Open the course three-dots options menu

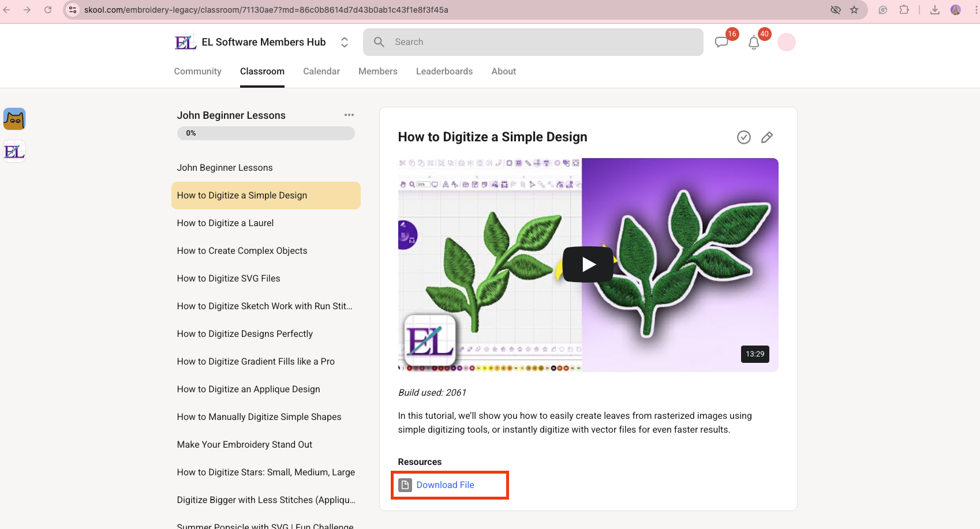pyautogui.click(x=349, y=115)
